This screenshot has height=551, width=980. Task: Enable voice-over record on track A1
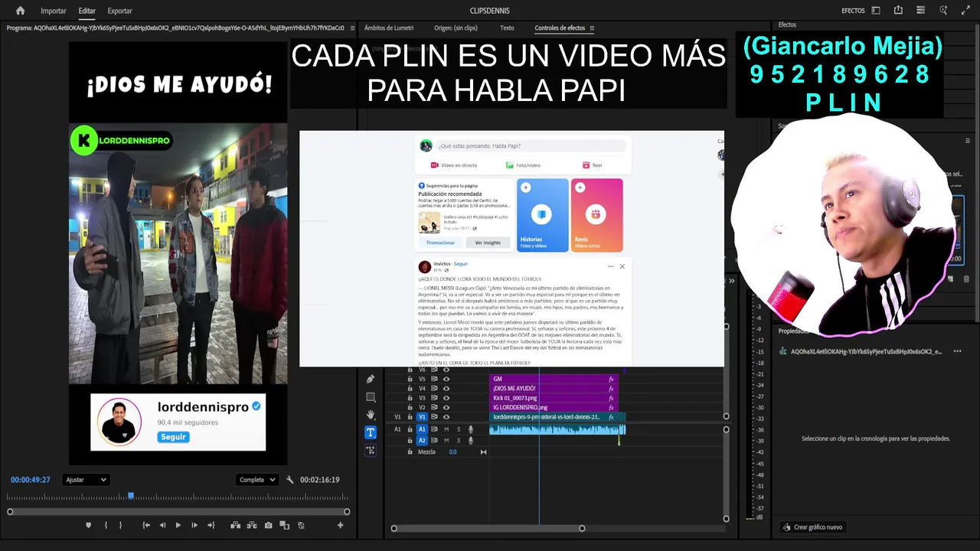tap(471, 429)
